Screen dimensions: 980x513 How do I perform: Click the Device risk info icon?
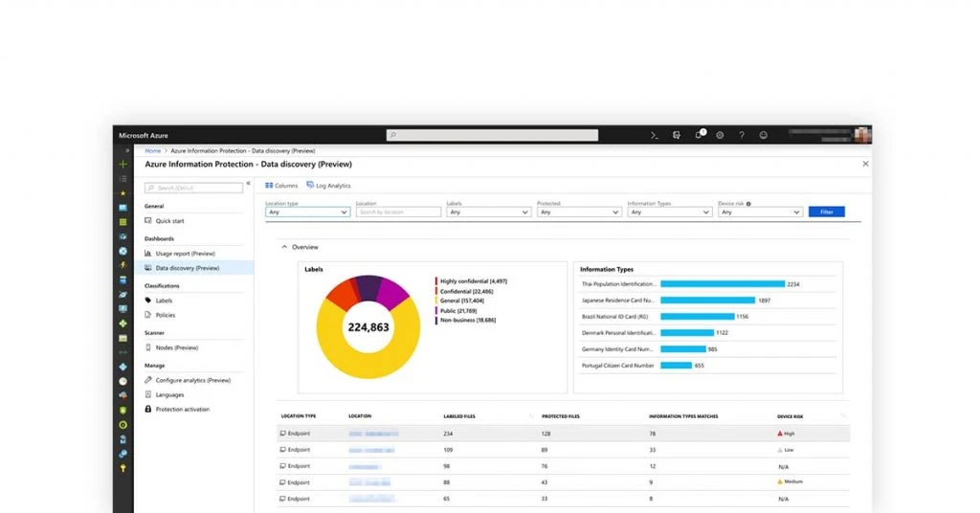[748, 204]
